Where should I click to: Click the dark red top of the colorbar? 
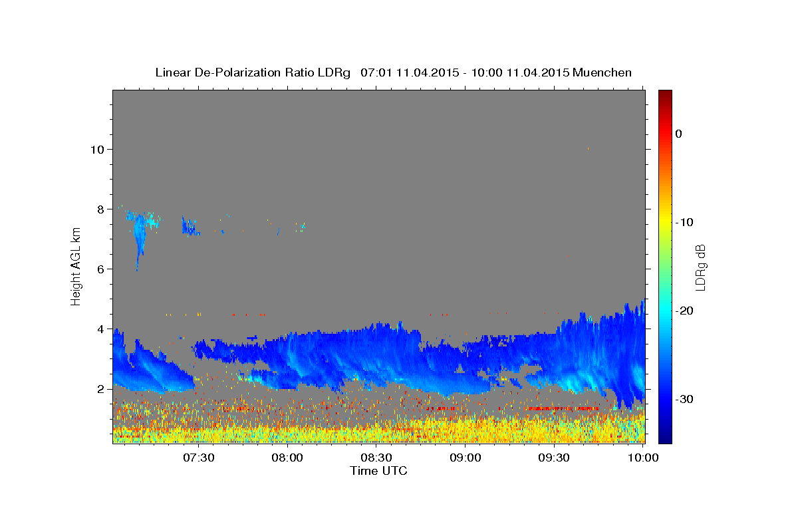pos(665,94)
